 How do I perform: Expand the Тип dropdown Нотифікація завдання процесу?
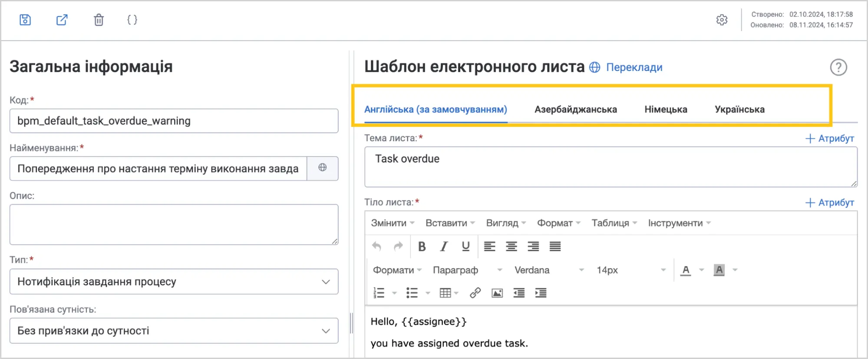tap(174, 282)
